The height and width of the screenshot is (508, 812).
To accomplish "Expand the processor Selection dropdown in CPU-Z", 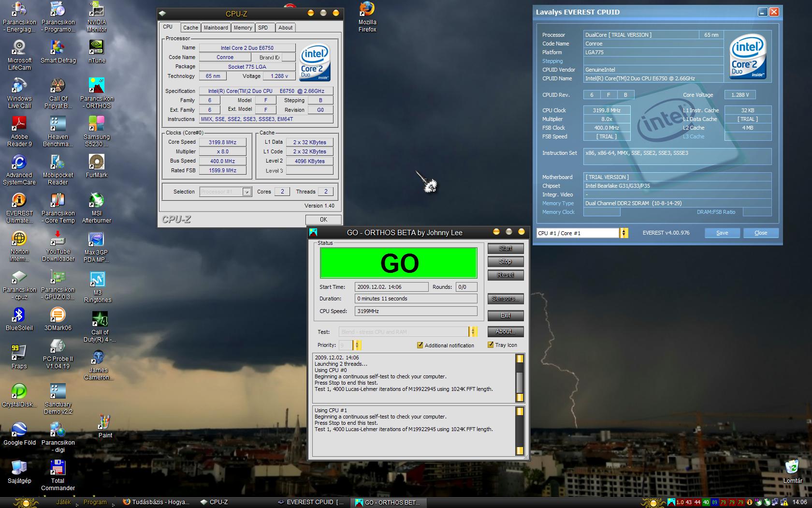I will click(x=246, y=192).
